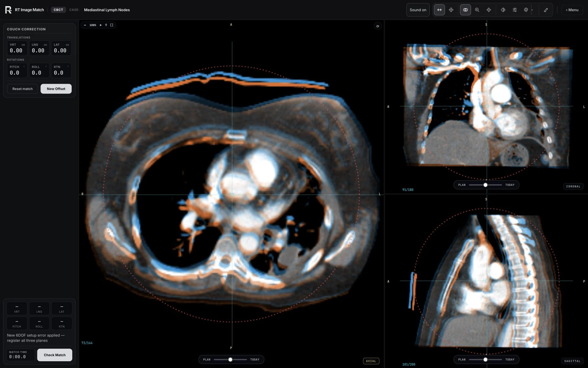The height and width of the screenshot is (368, 588).
Task: Edit the PITCH rotation value
Action: (17, 70)
